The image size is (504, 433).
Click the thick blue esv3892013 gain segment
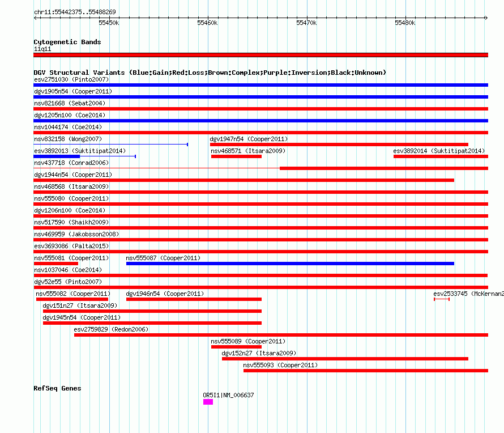pyautogui.click(x=57, y=156)
